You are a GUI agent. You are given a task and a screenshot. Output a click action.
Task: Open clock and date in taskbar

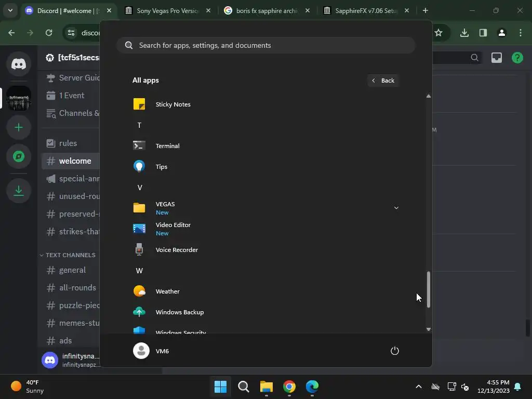coord(493,387)
